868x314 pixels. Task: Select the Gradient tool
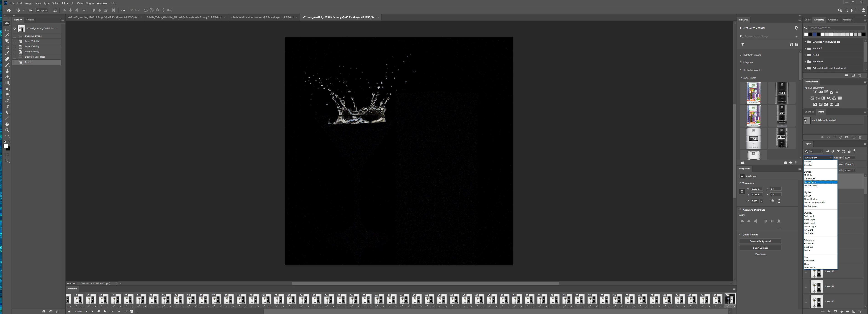pyautogui.click(x=7, y=83)
